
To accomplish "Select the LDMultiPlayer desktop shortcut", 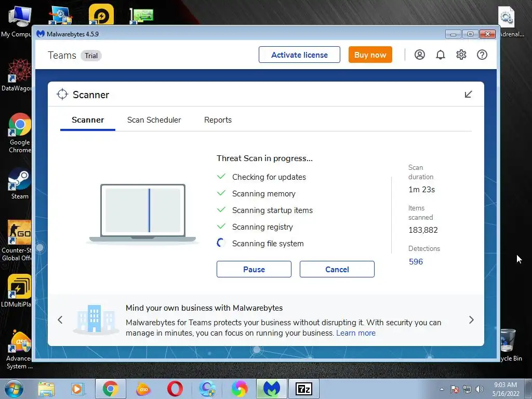I will pyautogui.click(x=16, y=291).
